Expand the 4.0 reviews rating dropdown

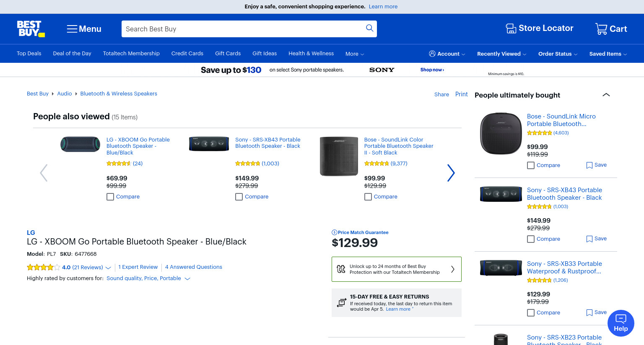[x=108, y=268]
